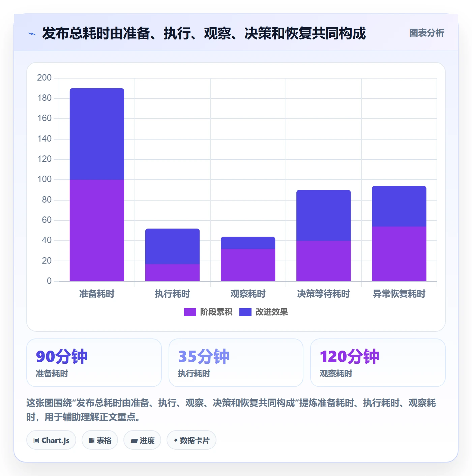The image size is (472, 476).
Task: Select the Chart.js tag chip
Action: [x=51, y=440]
